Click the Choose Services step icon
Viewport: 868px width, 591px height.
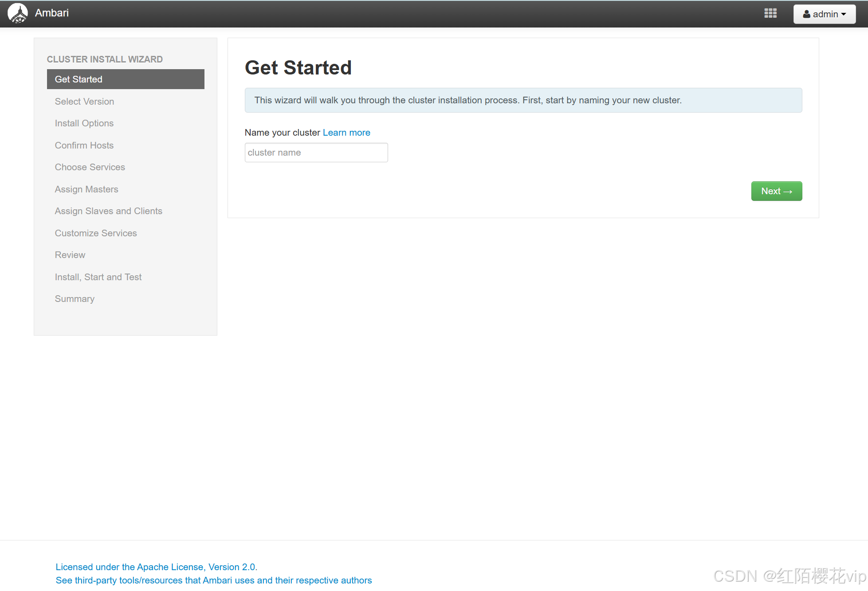click(x=90, y=167)
